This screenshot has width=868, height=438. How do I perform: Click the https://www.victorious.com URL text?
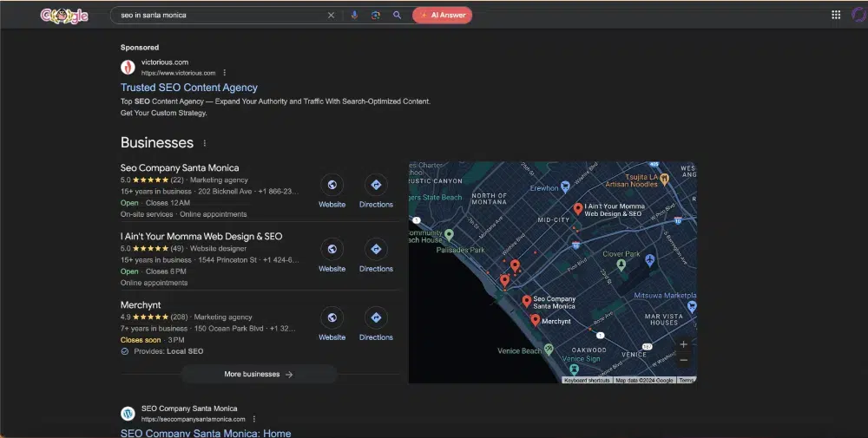(178, 73)
